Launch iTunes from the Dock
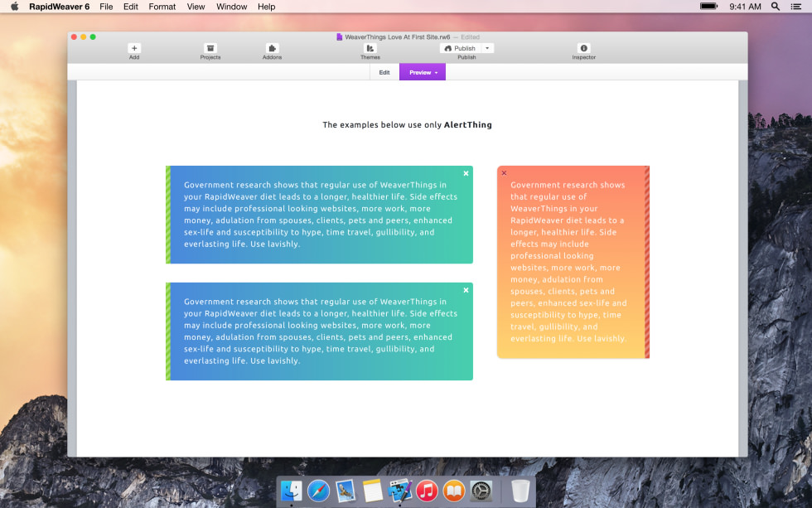 pos(427,491)
